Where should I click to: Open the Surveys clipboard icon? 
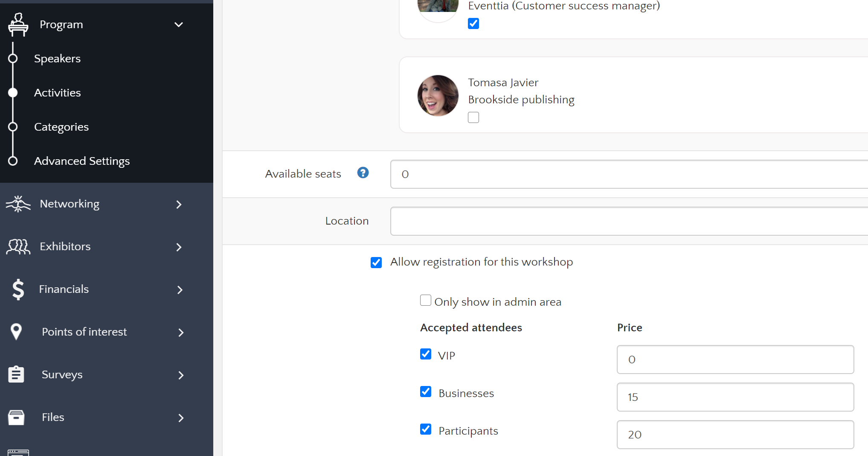tap(16, 374)
